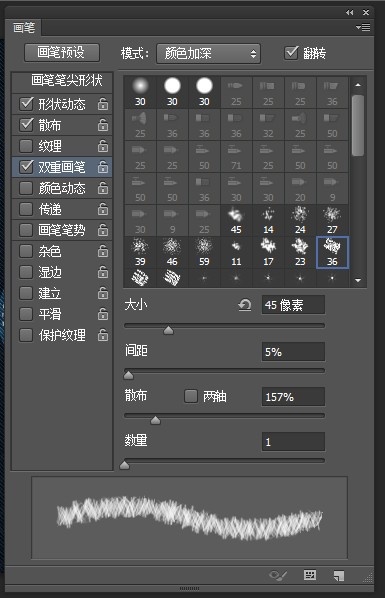
Task: Click the reset brush size icon
Action: pos(245,305)
